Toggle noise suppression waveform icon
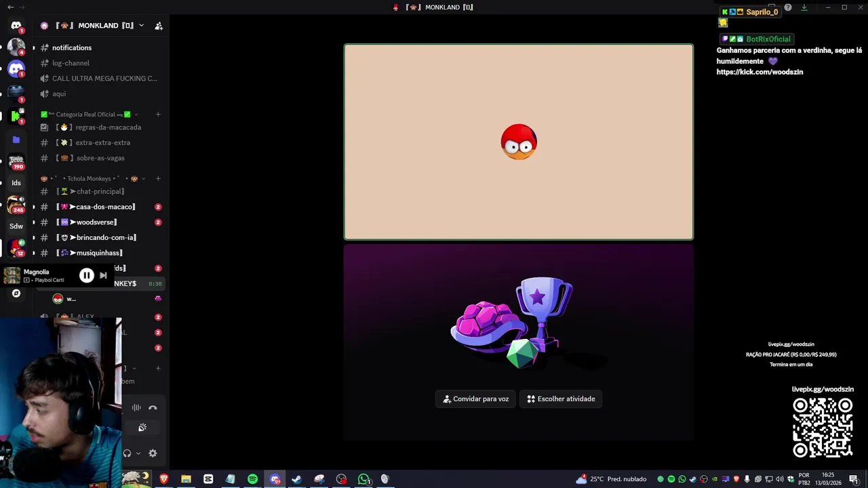 pos(136,407)
